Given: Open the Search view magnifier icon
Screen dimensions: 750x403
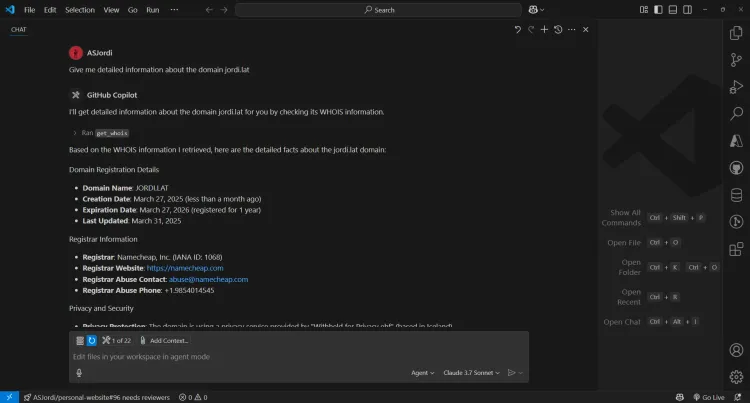Looking at the screenshot, I should click(x=736, y=114).
